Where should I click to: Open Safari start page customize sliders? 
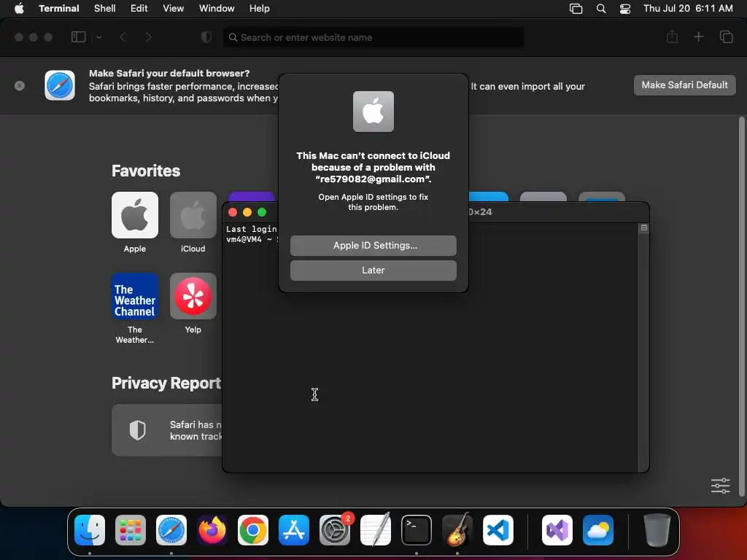coord(720,486)
